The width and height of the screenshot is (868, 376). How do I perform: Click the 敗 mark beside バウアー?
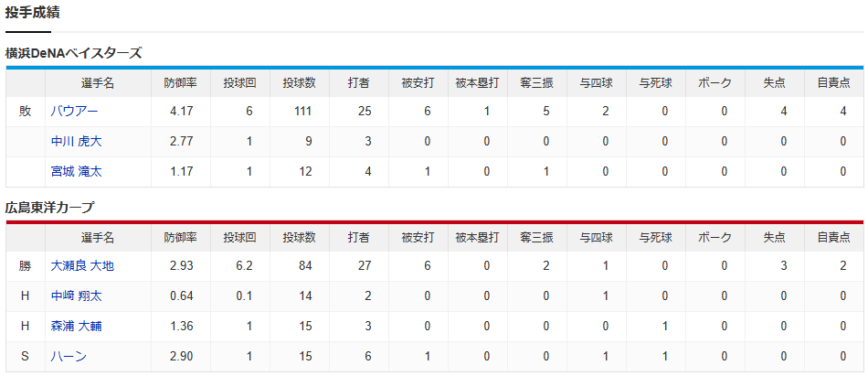tap(25, 112)
